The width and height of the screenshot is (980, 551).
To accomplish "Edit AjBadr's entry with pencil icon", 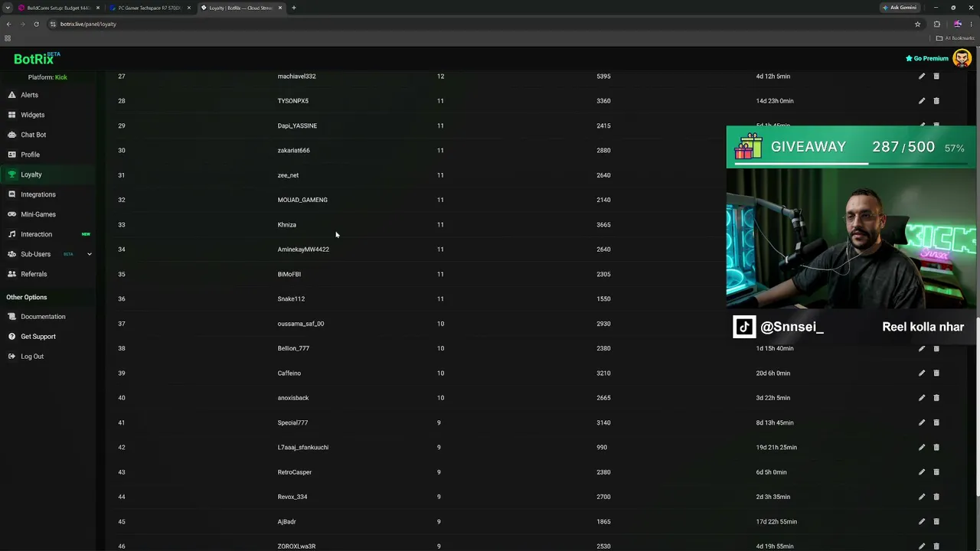I will 922,522.
